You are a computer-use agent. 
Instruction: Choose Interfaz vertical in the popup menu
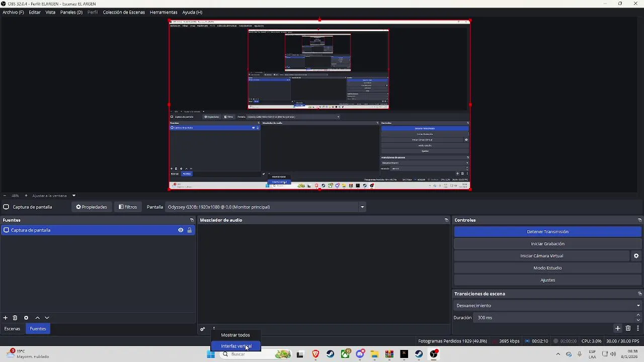coord(235,346)
